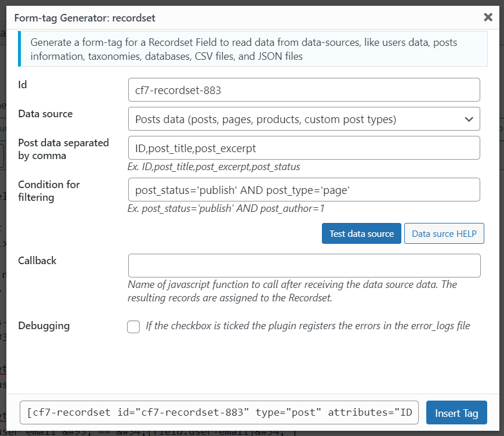Close the Form-tag Generator dialog
Screen dimensions: 504x436
pyautogui.click(x=488, y=17)
